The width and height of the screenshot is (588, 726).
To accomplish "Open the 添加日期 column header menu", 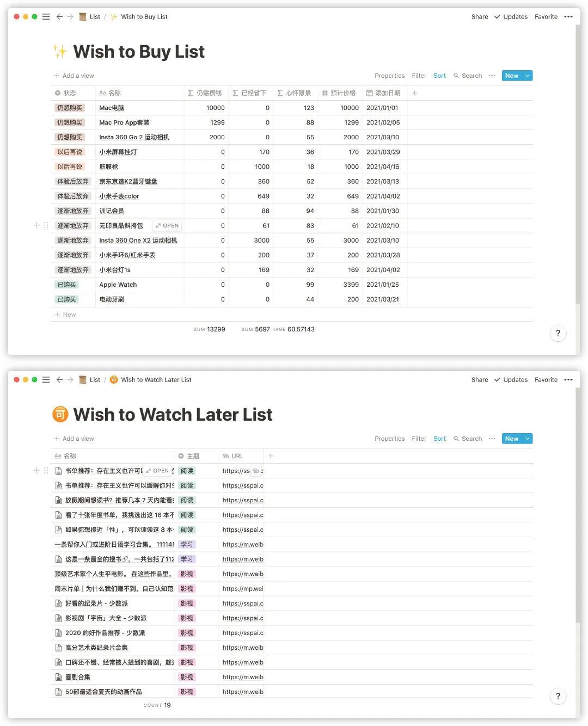I will point(385,93).
